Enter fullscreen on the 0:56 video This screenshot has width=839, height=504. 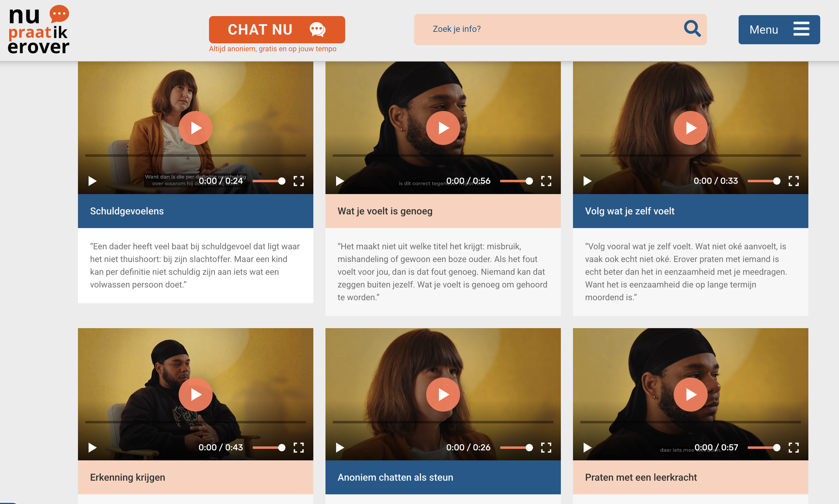click(x=546, y=181)
